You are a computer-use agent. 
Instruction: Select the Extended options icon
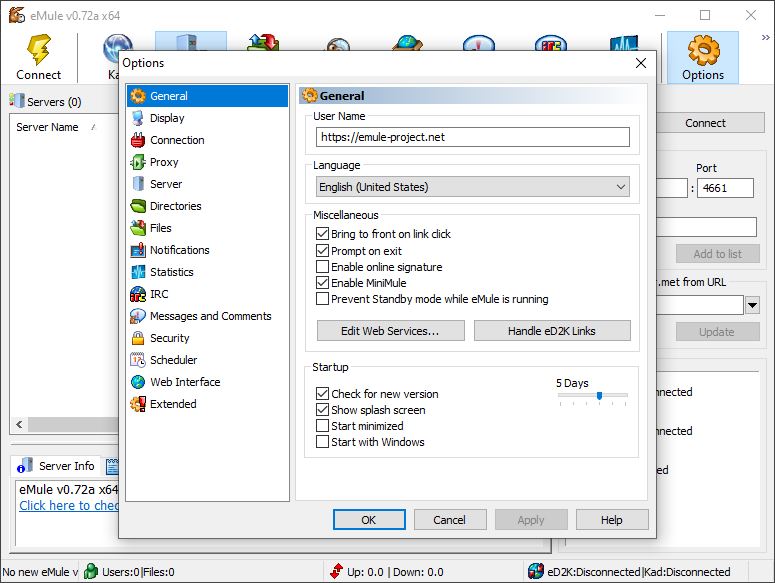click(x=138, y=404)
